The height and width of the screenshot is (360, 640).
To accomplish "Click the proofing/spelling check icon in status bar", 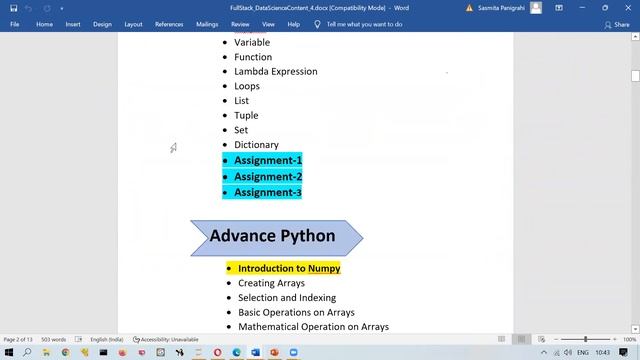I will pyautogui.click(x=78, y=339).
